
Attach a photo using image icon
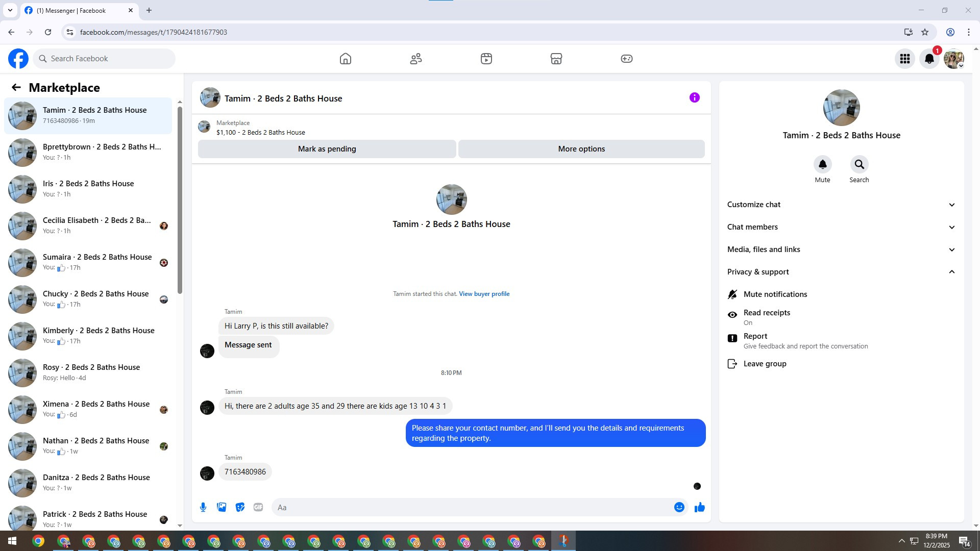coord(222,507)
